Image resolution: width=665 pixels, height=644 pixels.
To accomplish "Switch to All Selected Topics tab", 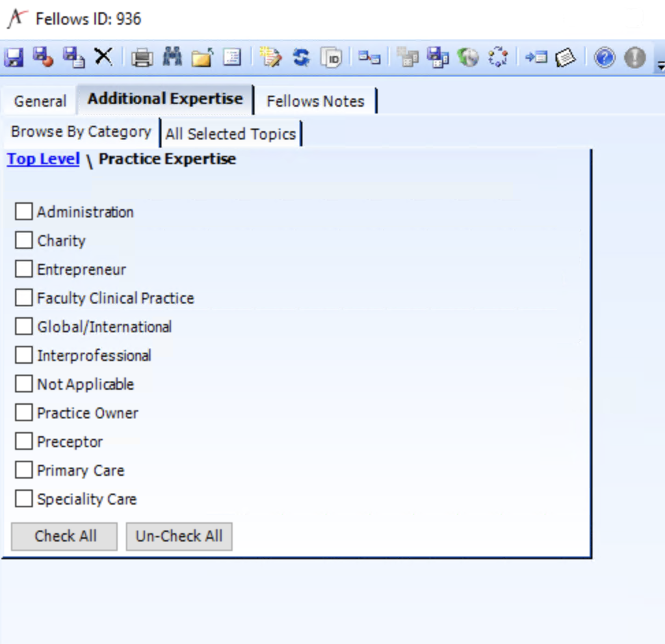I will tap(231, 134).
